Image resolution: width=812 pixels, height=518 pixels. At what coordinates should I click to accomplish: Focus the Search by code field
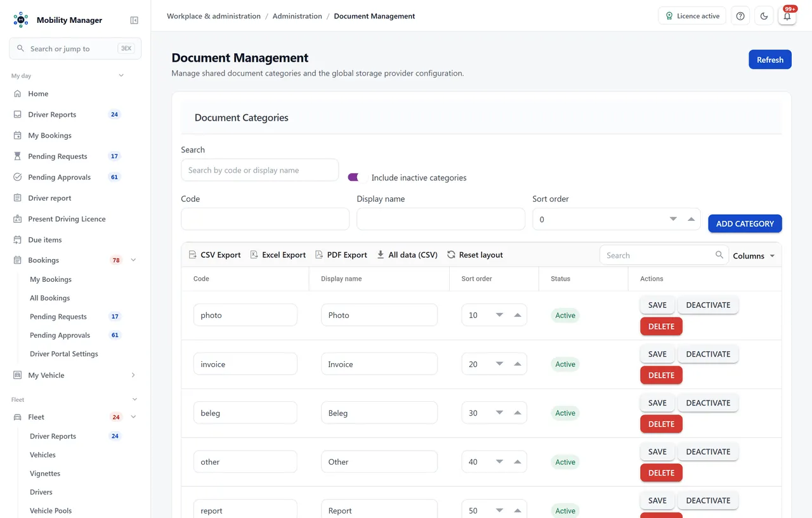coord(259,170)
